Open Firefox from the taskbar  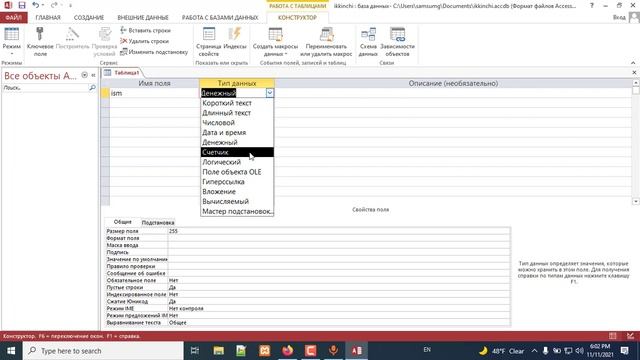pyautogui.click(x=288, y=351)
